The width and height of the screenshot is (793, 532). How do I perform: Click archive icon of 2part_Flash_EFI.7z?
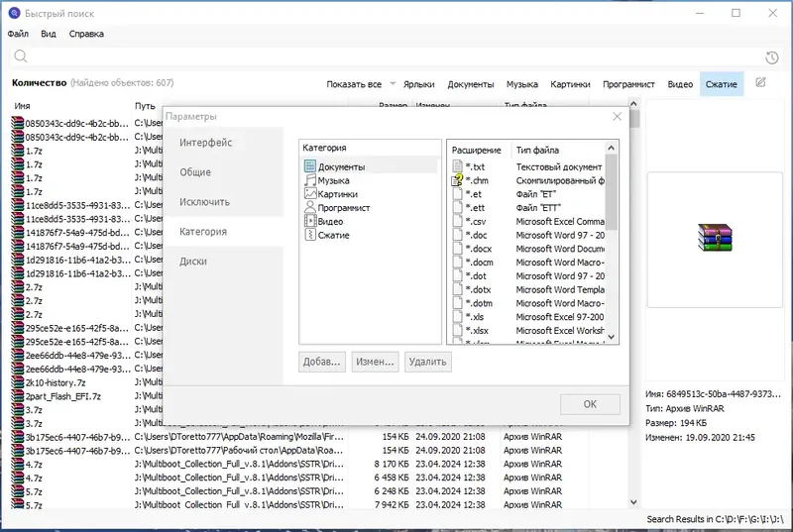pos(17,395)
